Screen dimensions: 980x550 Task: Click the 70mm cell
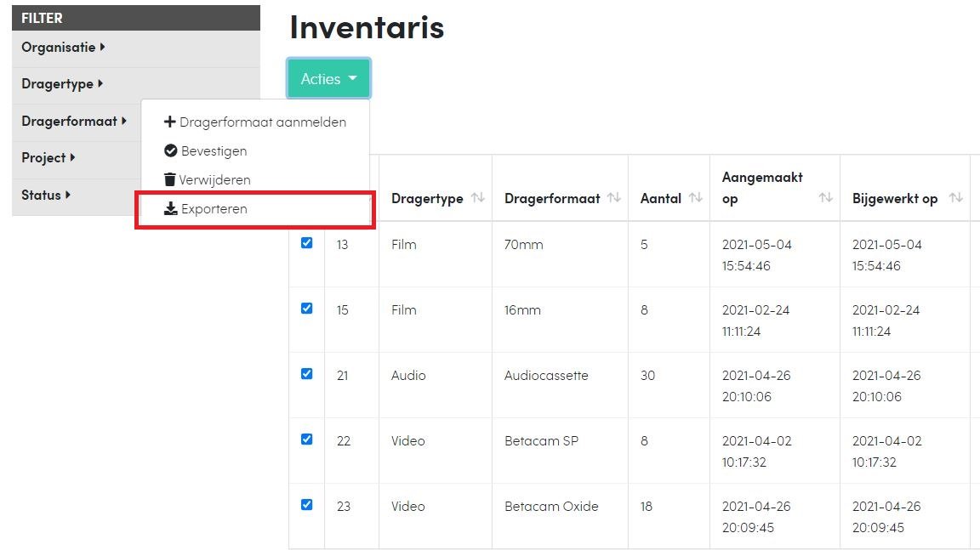point(524,245)
